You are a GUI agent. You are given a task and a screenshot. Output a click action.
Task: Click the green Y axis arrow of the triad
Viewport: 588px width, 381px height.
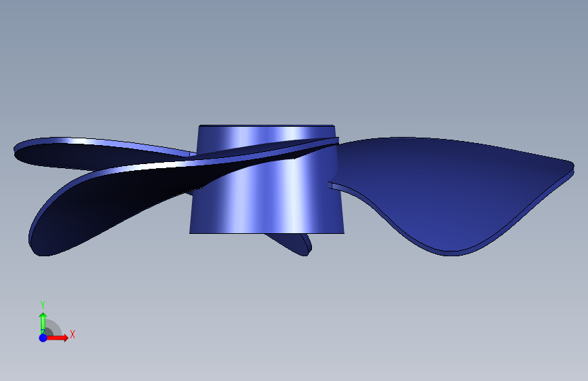43,323
